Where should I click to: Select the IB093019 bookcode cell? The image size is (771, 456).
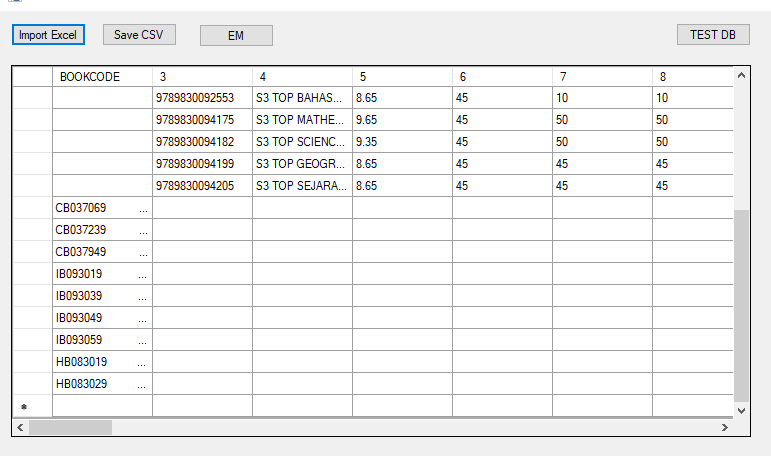point(102,274)
